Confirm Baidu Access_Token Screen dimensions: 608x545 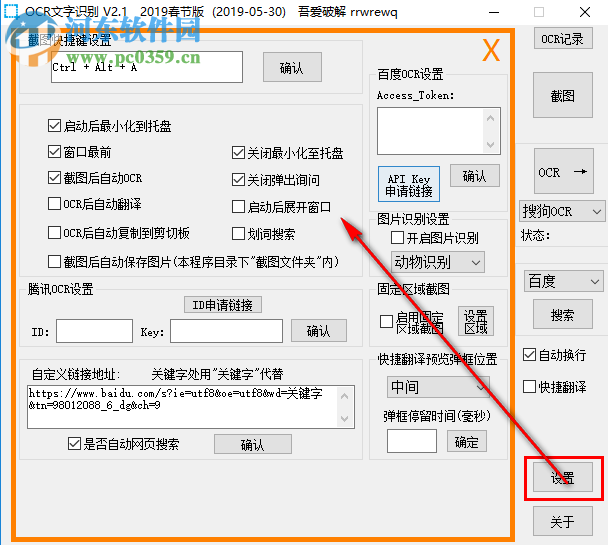click(475, 176)
